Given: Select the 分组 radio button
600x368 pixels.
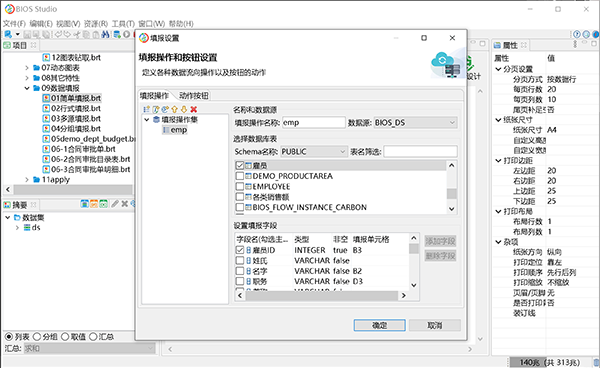Looking at the screenshot, I should [x=37, y=337].
